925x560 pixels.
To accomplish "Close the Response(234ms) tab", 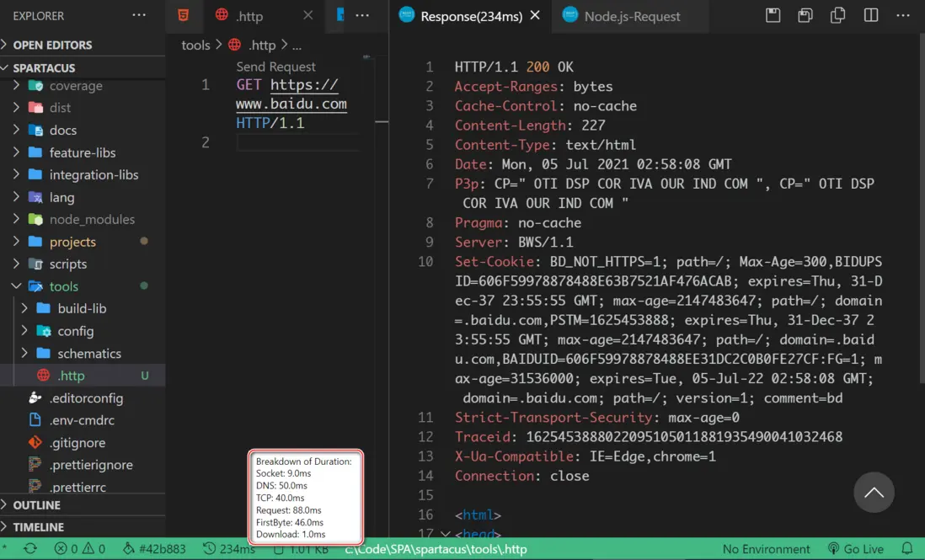I will [x=535, y=15].
